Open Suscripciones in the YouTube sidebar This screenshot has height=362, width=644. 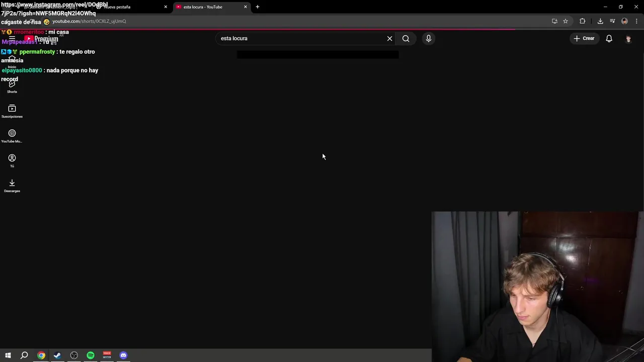click(12, 111)
